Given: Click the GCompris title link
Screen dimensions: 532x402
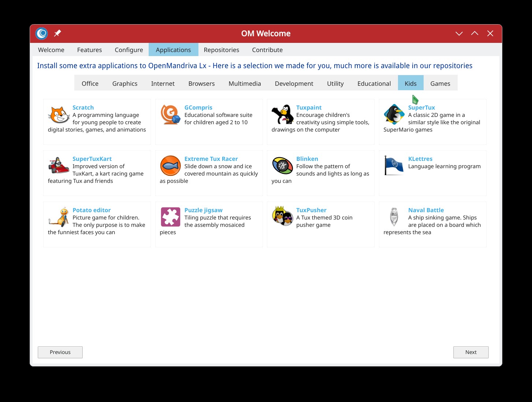Looking at the screenshot, I should pyautogui.click(x=198, y=107).
